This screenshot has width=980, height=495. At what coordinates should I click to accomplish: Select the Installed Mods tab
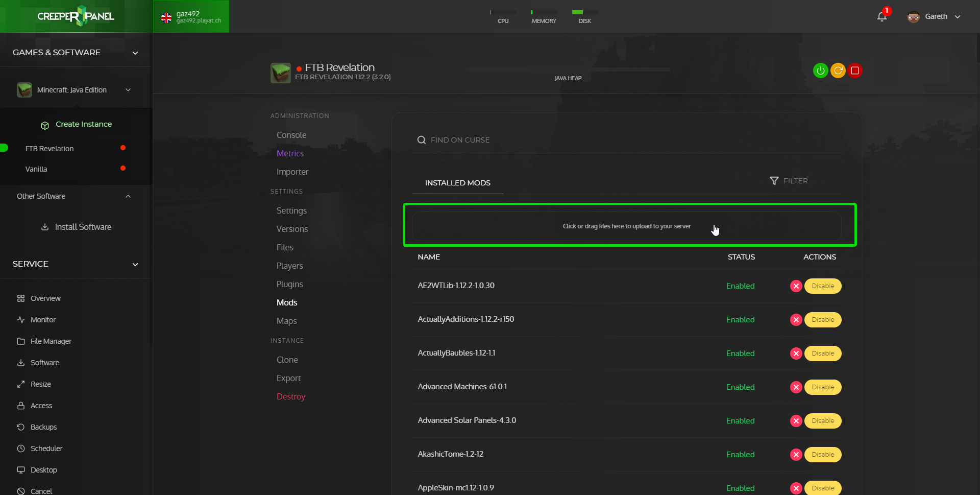[x=458, y=183]
